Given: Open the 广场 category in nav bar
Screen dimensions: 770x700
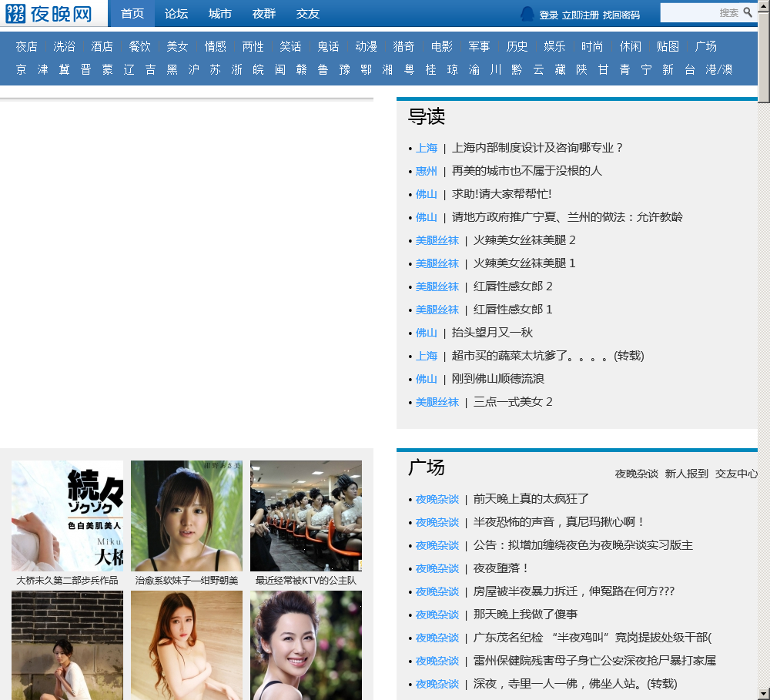Looking at the screenshot, I should [x=705, y=47].
